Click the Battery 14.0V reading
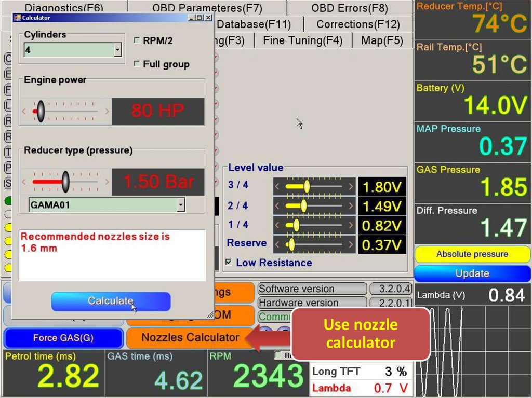 click(495, 105)
